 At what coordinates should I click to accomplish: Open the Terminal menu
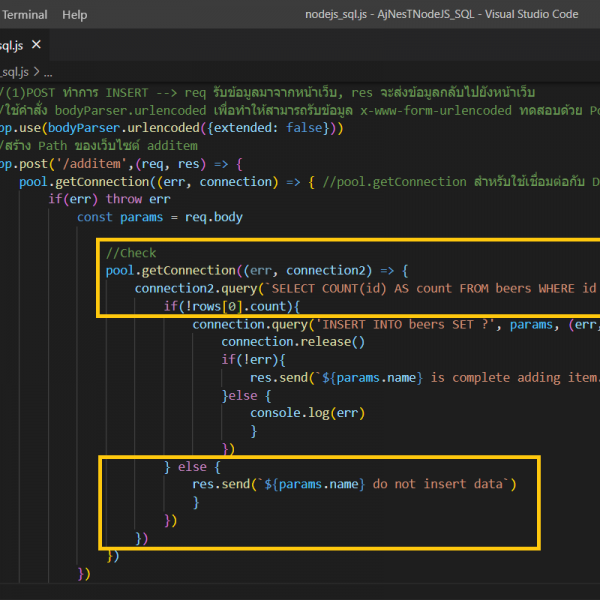(25, 15)
